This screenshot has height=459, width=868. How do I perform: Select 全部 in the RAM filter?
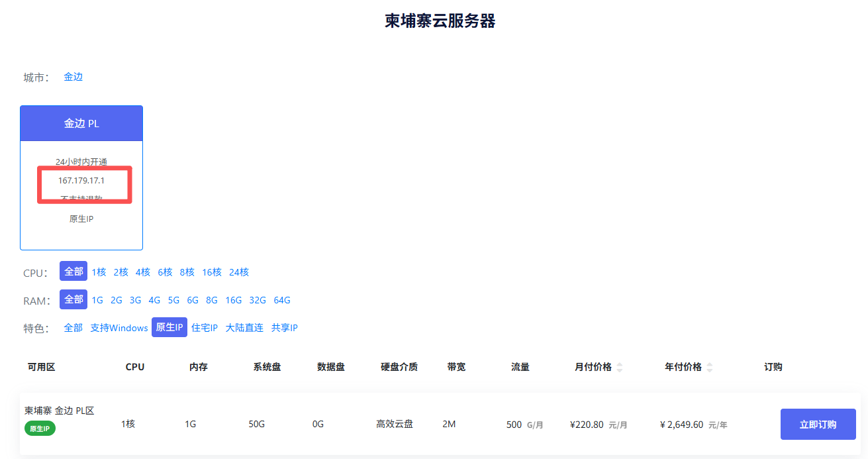pyautogui.click(x=73, y=300)
